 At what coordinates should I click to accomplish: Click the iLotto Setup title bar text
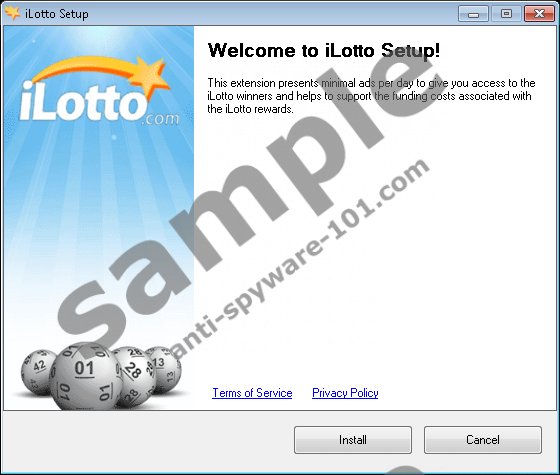pos(56,14)
